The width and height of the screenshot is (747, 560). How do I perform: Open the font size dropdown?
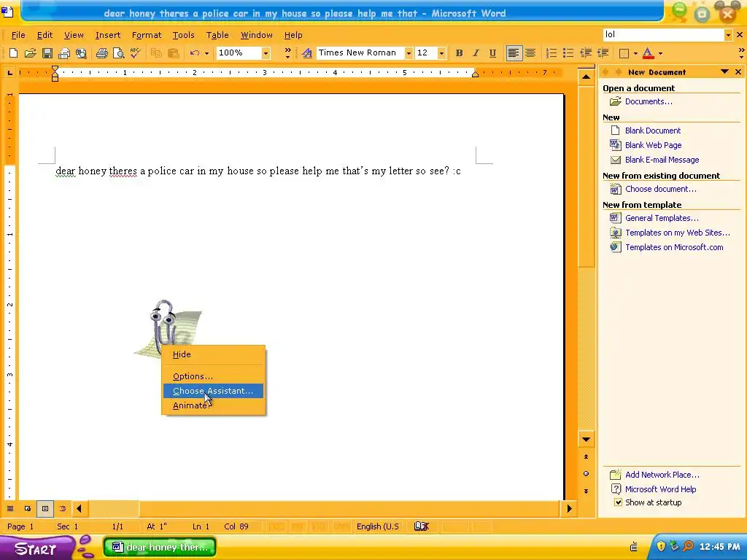(x=441, y=52)
